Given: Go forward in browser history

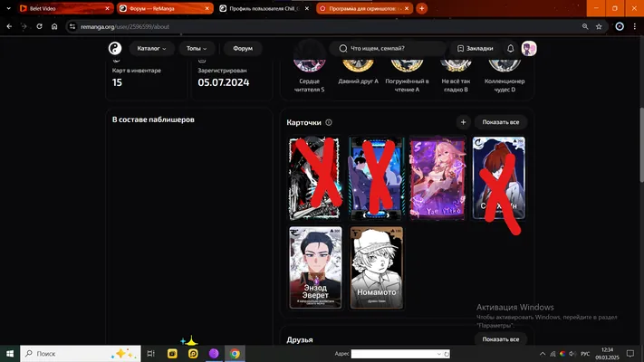Looking at the screenshot, I should point(24,26).
